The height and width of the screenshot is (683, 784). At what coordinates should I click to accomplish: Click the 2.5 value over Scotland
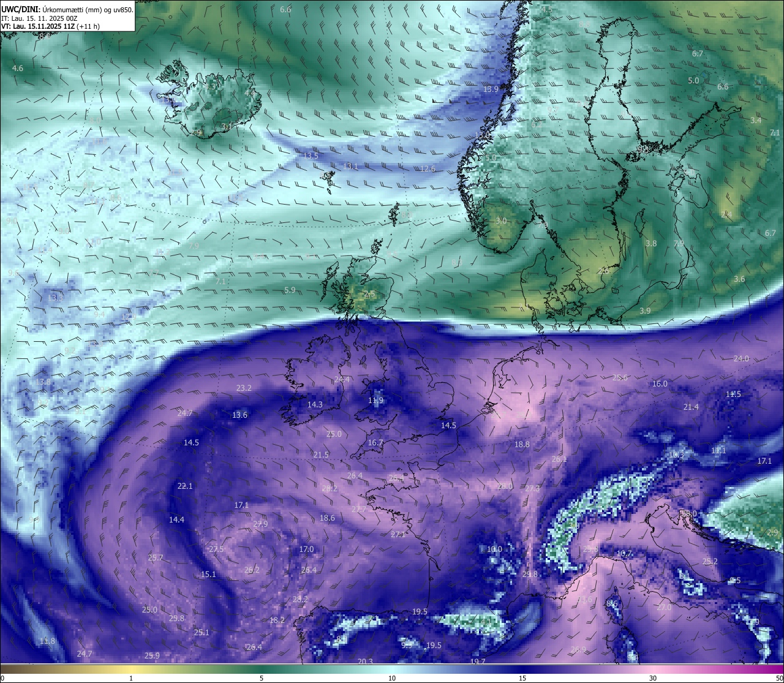point(369,294)
